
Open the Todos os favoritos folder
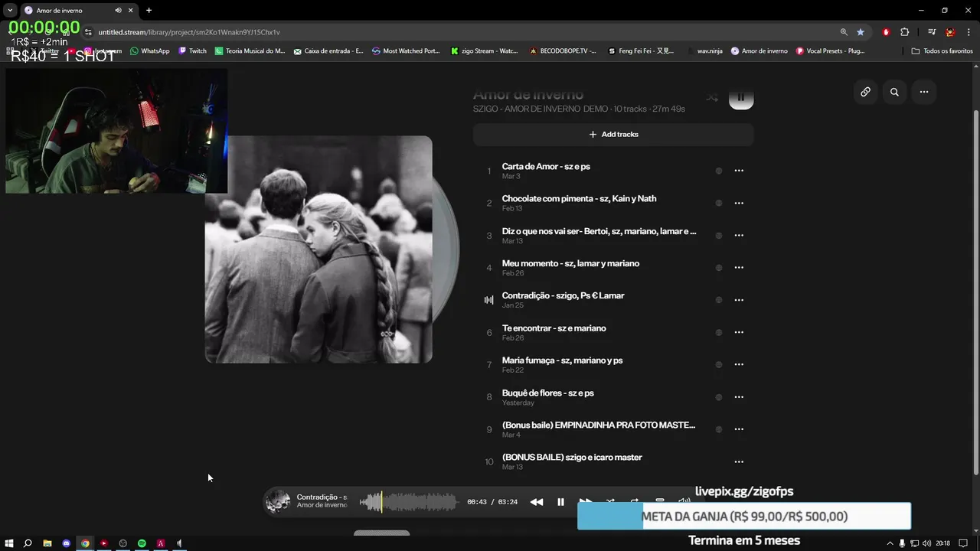[x=942, y=51]
